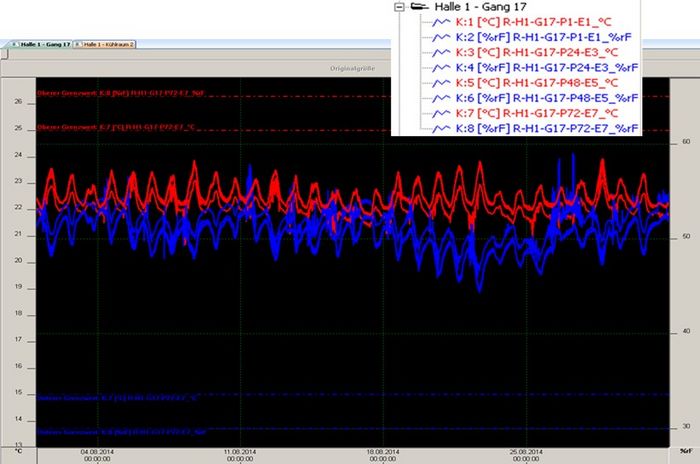Collapse the Halle 1 - Gang 17 tree node

click(x=401, y=6)
